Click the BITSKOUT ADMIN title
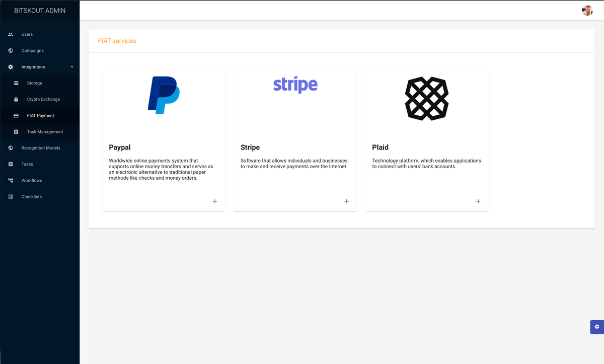Viewport: 604px width, 364px height. tap(40, 11)
